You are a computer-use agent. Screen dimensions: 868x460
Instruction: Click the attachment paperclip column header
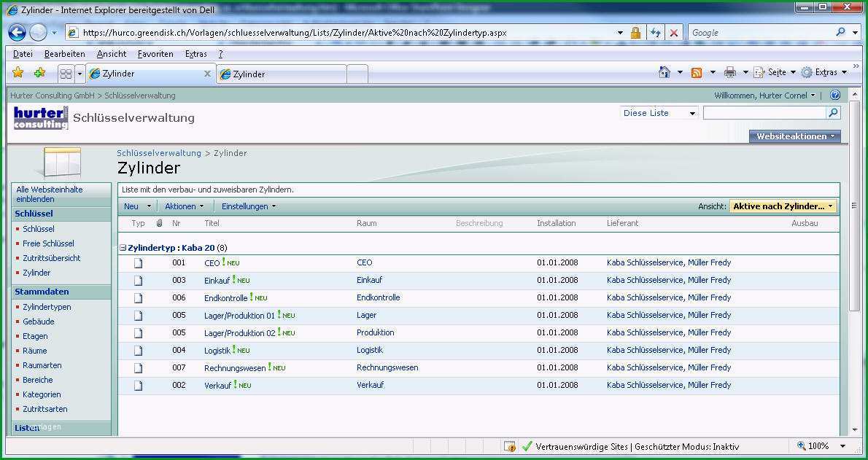click(160, 223)
